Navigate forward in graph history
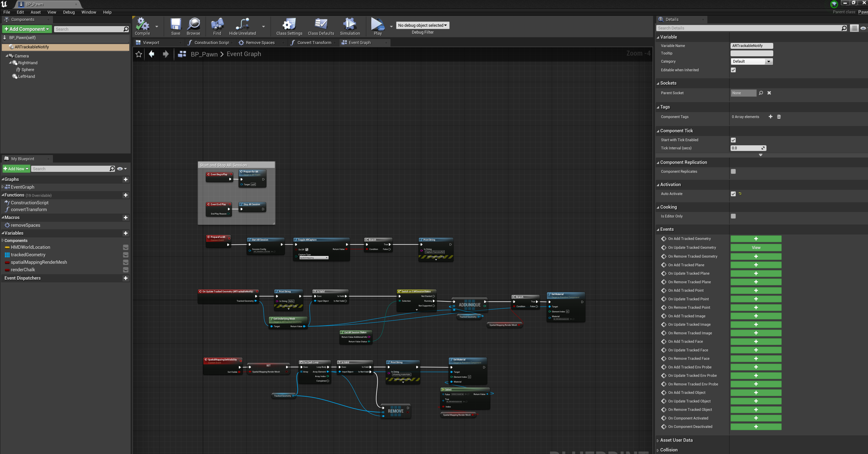This screenshot has width=868, height=454. point(165,54)
